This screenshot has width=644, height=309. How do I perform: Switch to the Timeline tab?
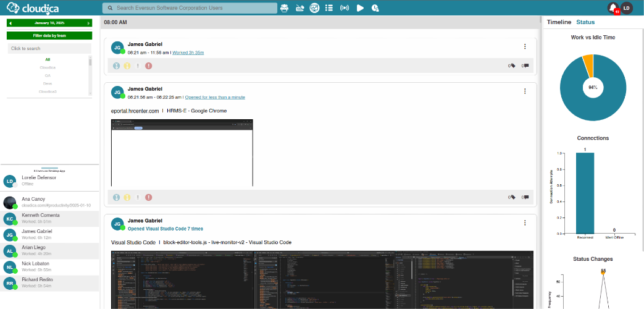(559, 22)
